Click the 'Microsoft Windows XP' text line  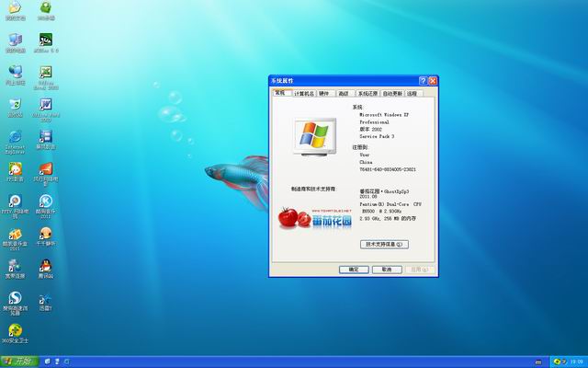384,115
